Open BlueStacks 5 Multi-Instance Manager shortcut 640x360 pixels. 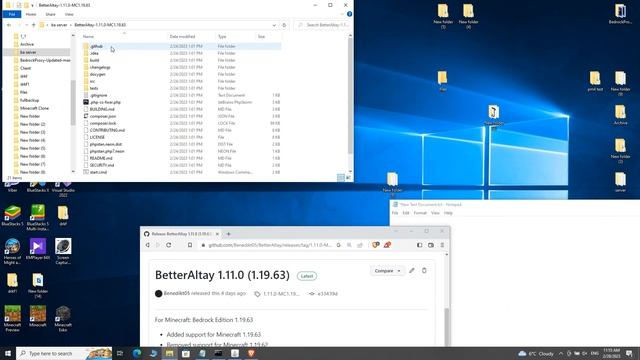point(38,217)
